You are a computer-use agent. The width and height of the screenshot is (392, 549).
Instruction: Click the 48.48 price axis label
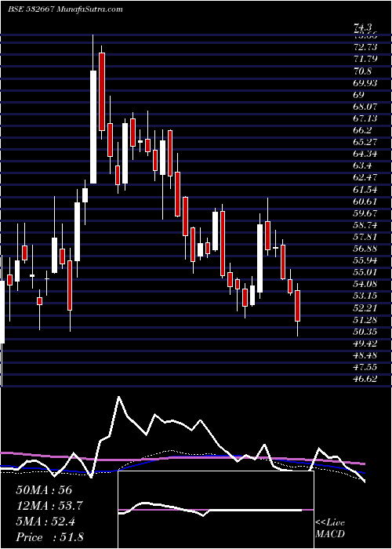point(365,355)
